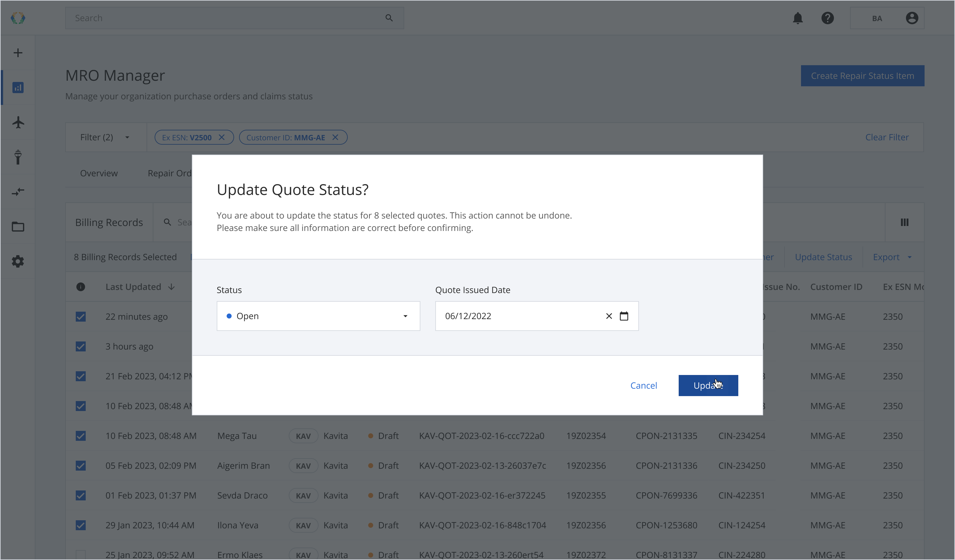Viewport: 955px width, 560px height.
Task: Click the KAV badge in Aigerim Bran row
Action: click(x=303, y=466)
